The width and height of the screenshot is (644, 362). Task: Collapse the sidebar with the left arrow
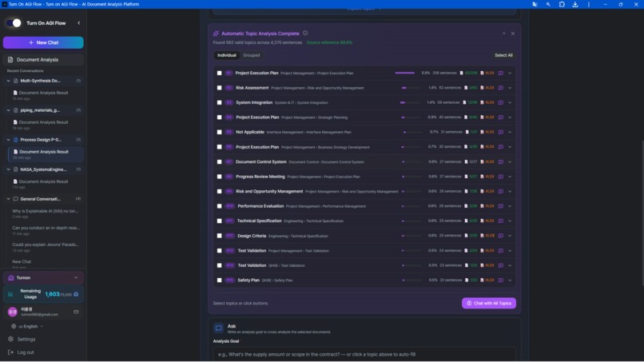click(79, 23)
